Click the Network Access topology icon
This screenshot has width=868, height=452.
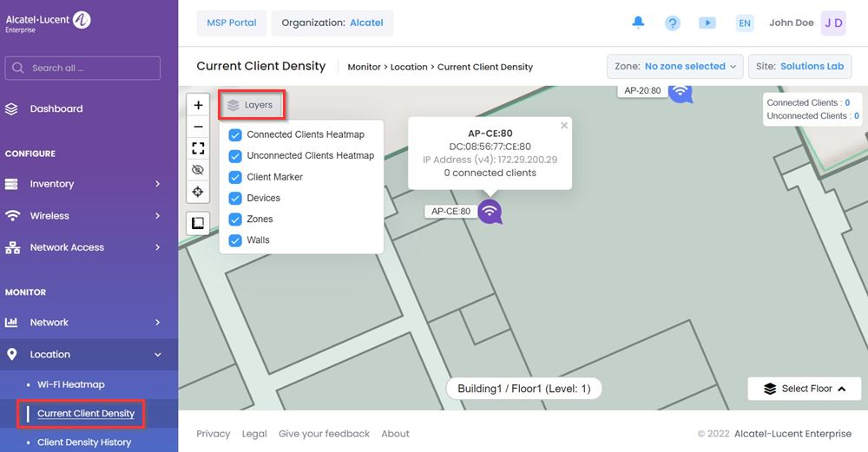click(x=12, y=247)
